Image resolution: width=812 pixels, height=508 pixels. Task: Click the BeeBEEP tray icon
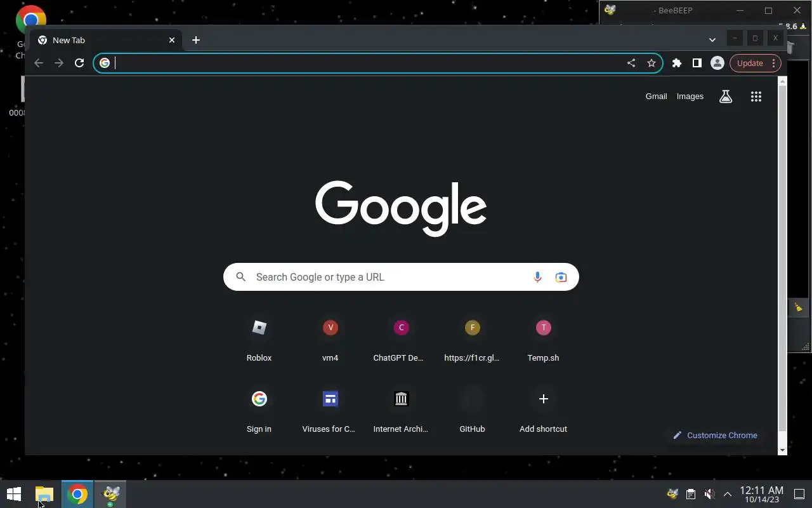tap(673, 494)
